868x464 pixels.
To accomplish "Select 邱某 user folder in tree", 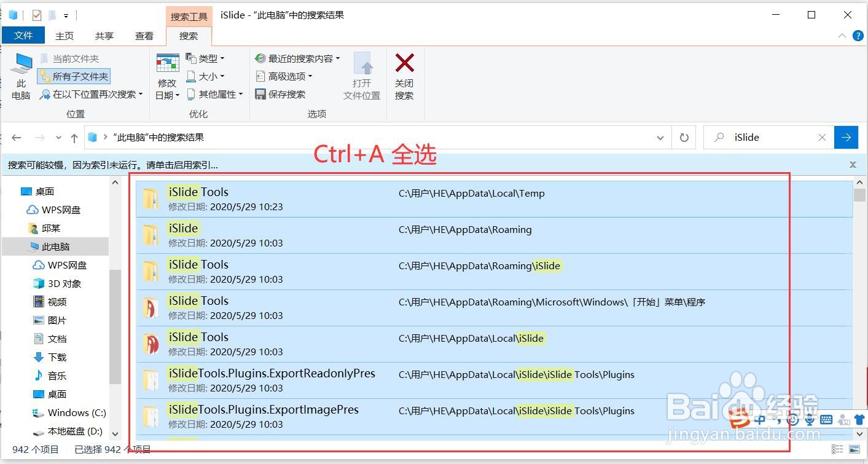I will point(44,228).
